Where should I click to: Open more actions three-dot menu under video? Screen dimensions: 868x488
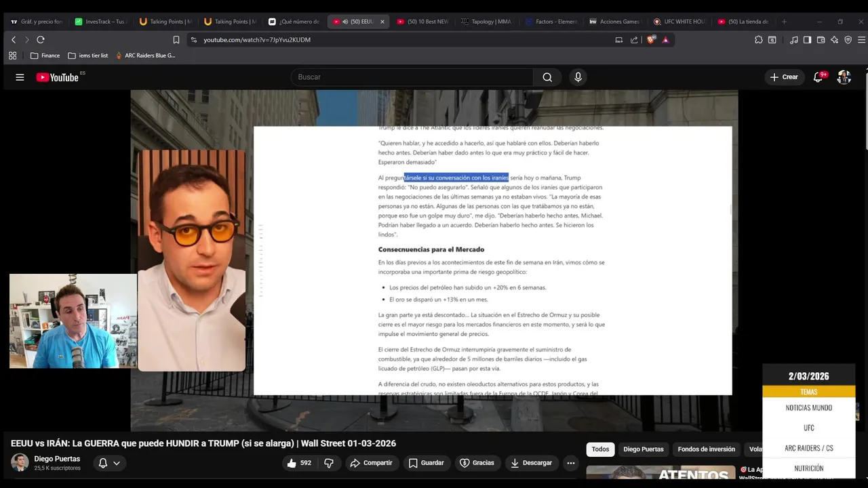[571, 463]
